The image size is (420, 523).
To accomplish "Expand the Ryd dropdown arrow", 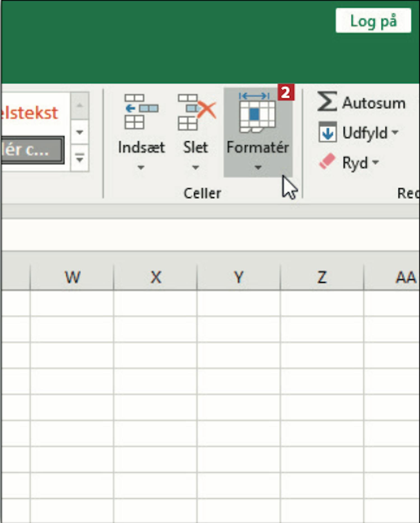I will point(375,162).
